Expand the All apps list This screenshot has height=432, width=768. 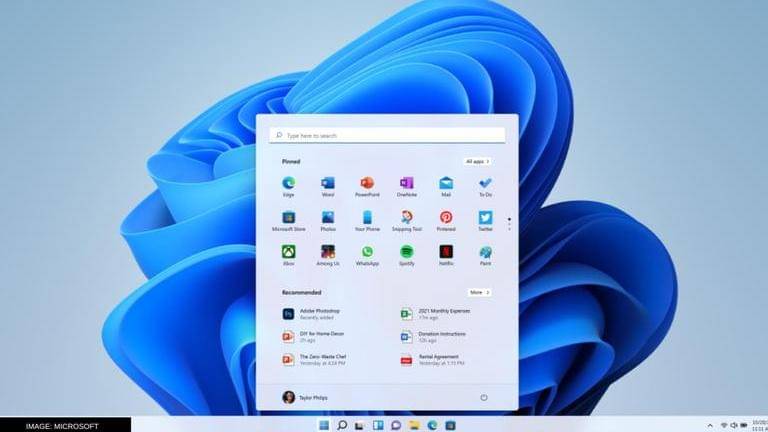point(477,161)
